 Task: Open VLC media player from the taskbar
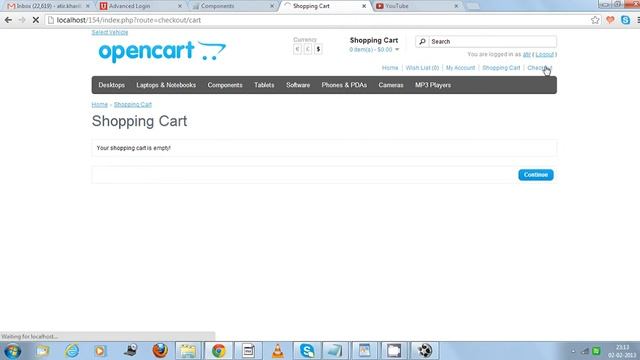click(x=278, y=351)
